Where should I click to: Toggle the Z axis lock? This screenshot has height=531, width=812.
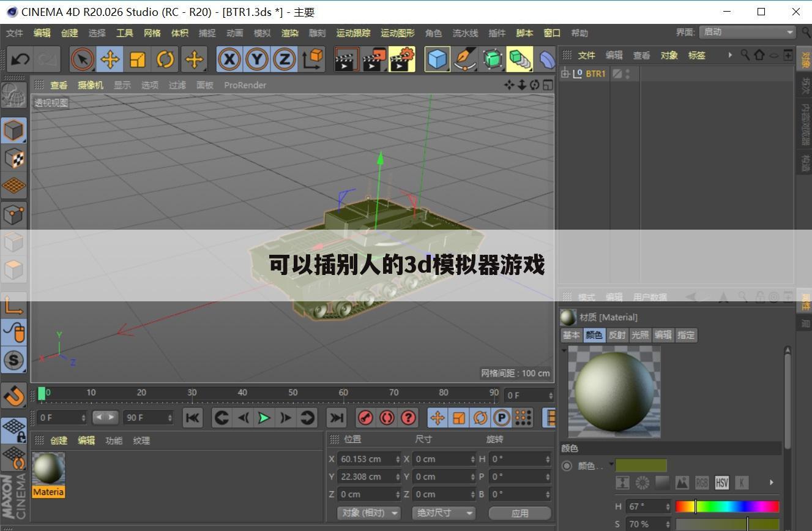[x=285, y=59]
